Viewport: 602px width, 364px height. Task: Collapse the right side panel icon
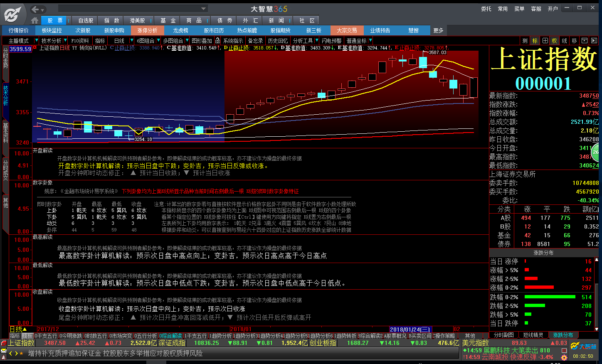tap(594, 40)
